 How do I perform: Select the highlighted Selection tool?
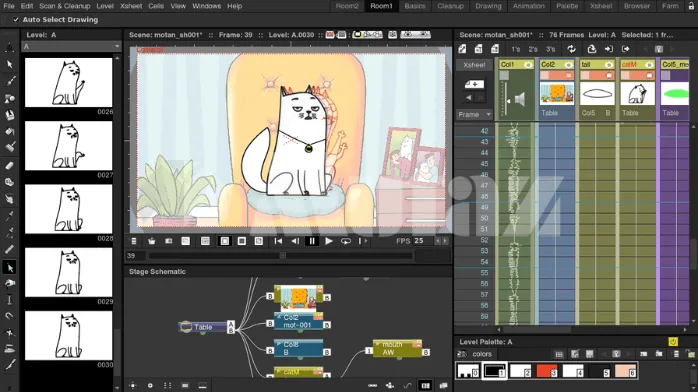coord(9,267)
